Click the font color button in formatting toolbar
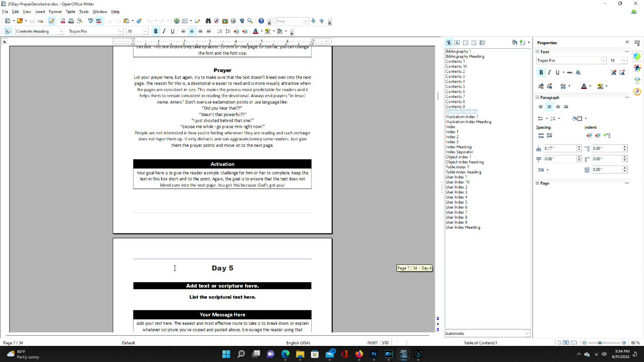 [256, 31]
